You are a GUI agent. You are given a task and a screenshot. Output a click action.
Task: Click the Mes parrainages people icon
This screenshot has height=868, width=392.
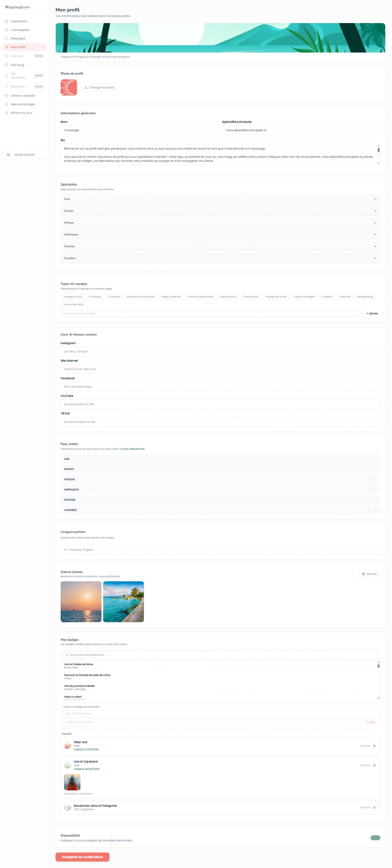pyautogui.click(x=6, y=104)
